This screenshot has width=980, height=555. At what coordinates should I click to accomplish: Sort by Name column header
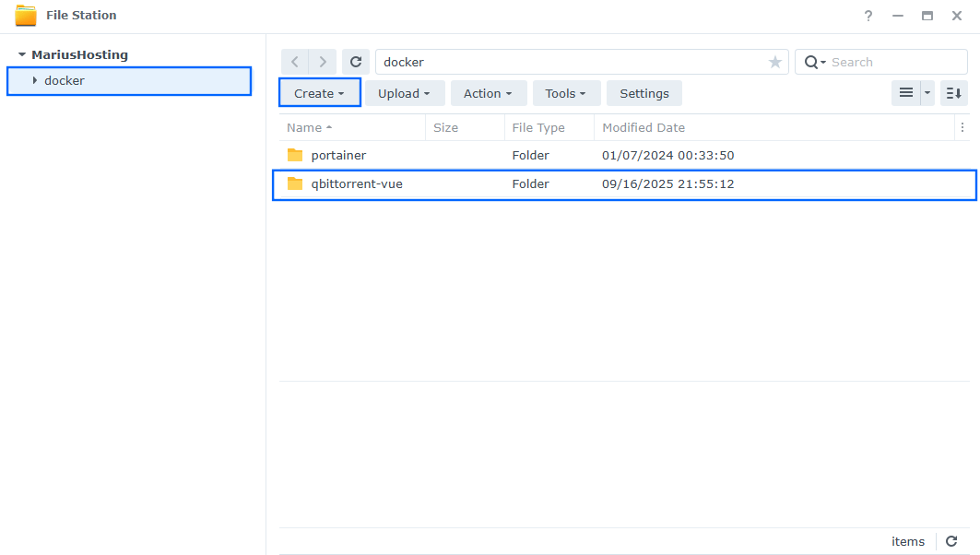pos(352,127)
